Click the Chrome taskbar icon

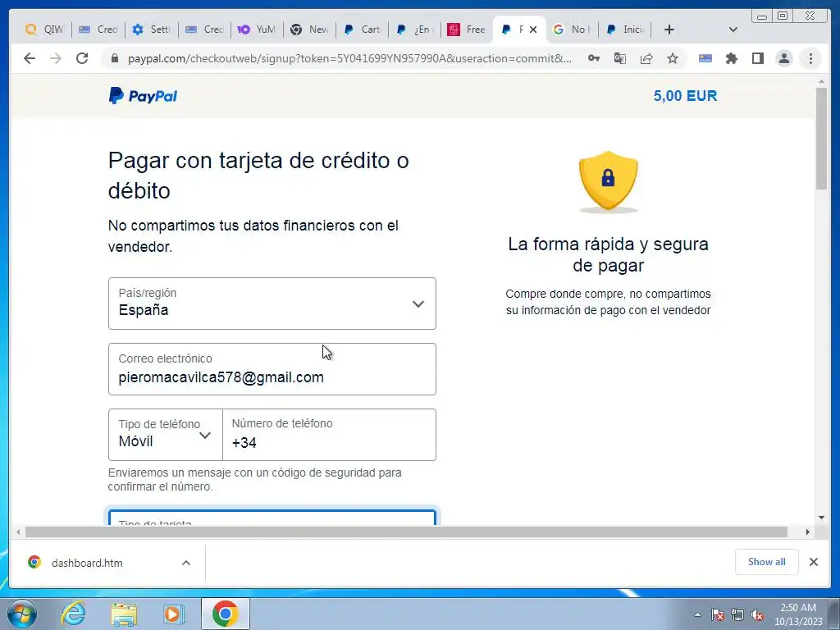click(226, 614)
